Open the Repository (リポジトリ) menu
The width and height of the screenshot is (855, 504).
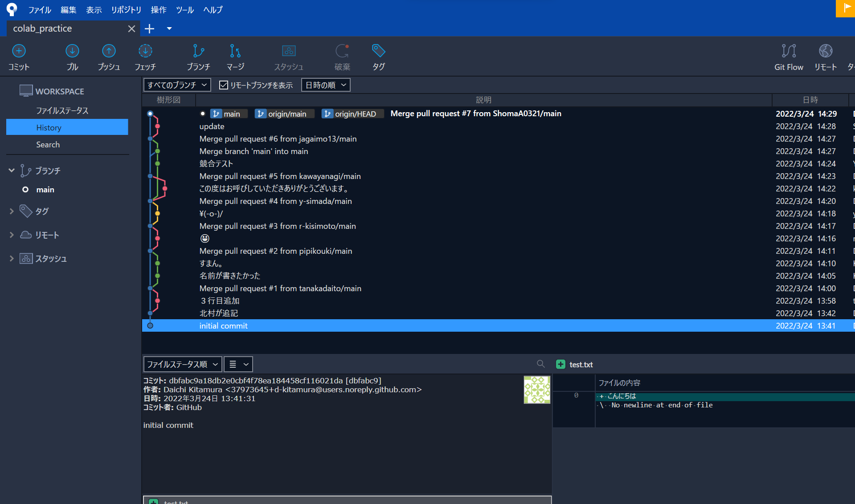click(127, 9)
